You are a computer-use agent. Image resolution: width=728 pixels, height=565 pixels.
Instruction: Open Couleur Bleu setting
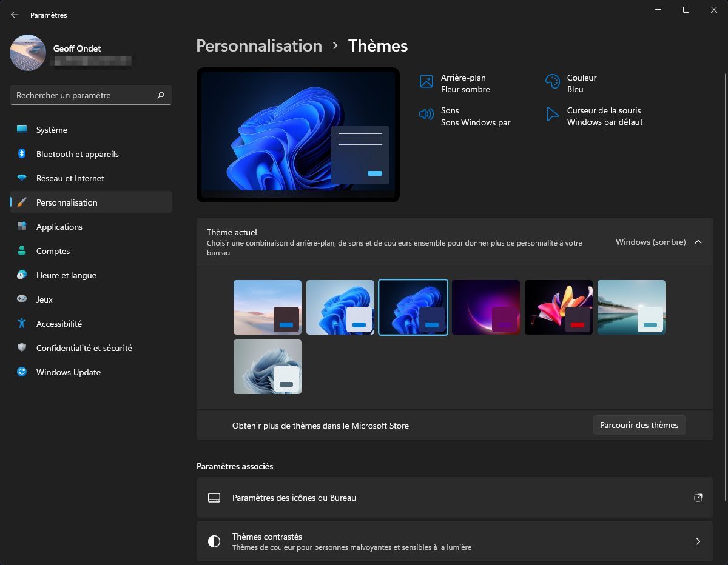click(x=571, y=83)
